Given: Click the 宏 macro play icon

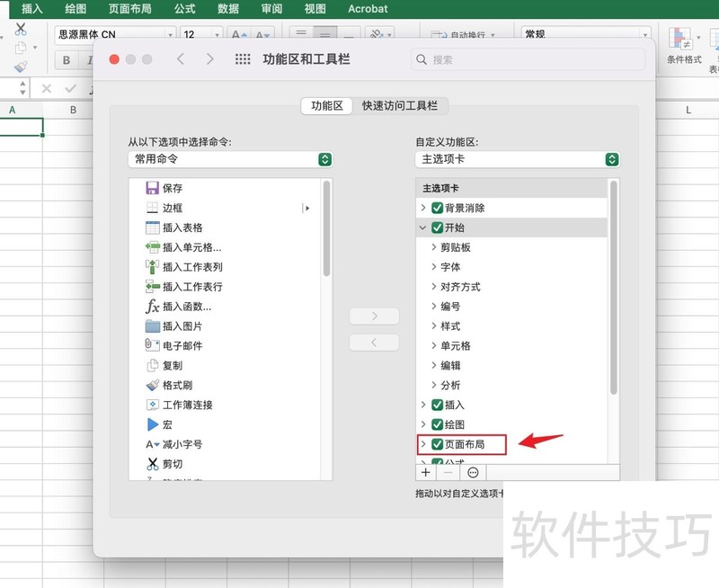Looking at the screenshot, I should (152, 424).
